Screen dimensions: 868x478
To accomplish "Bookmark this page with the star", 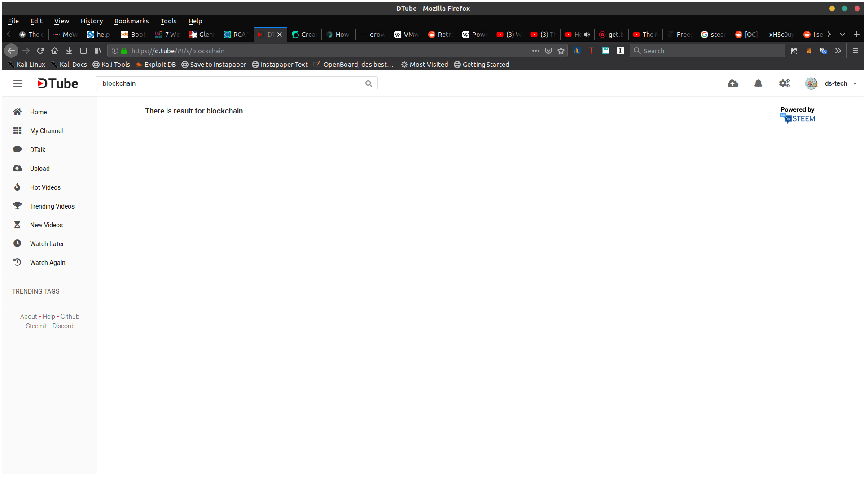I will pyautogui.click(x=561, y=51).
